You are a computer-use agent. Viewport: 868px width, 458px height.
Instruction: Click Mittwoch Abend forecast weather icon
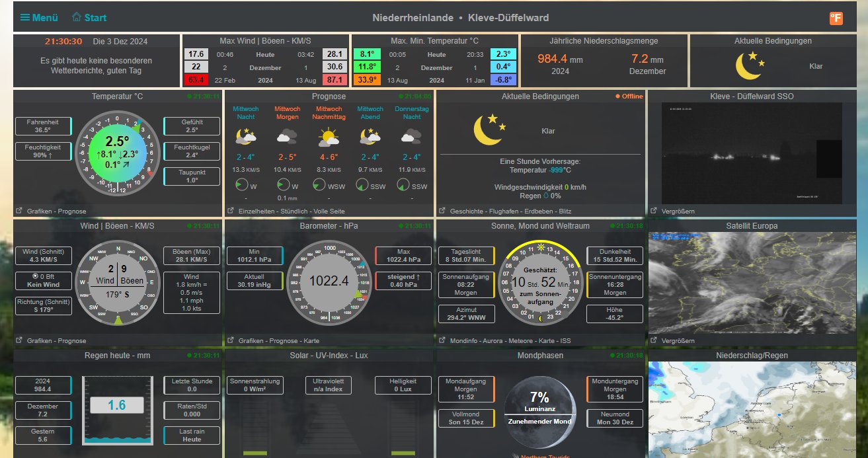point(370,137)
